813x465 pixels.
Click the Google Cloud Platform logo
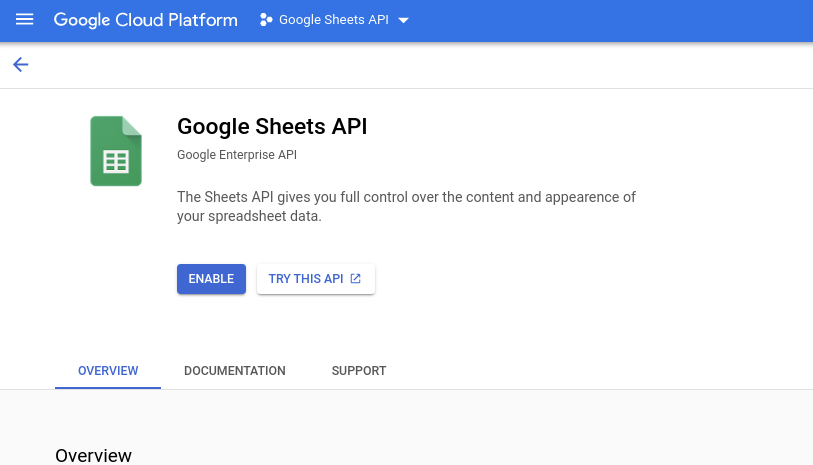[x=146, y=20]
